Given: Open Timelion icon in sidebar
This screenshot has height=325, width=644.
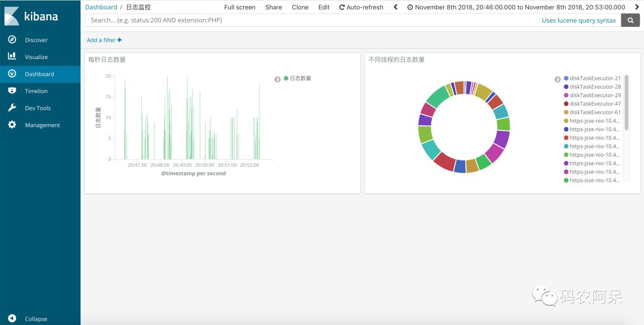Looking at the screenshot, I should pyautogui.click(x=13, y=91).
